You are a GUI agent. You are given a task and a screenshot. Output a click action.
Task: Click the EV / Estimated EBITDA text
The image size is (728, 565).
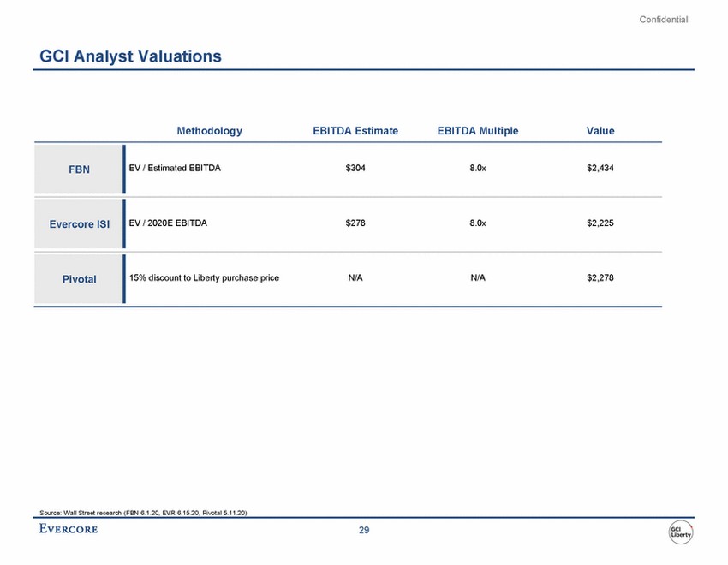(175, 169)
